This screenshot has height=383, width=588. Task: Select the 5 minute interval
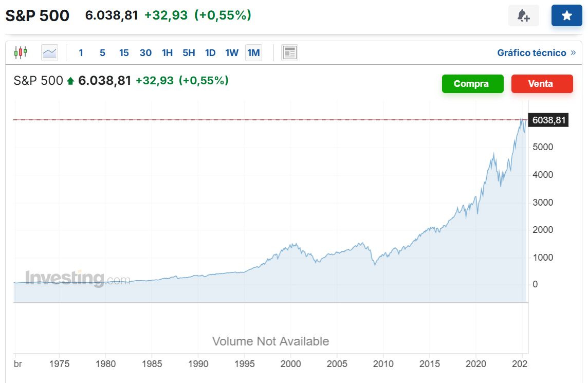click(102, 53)
